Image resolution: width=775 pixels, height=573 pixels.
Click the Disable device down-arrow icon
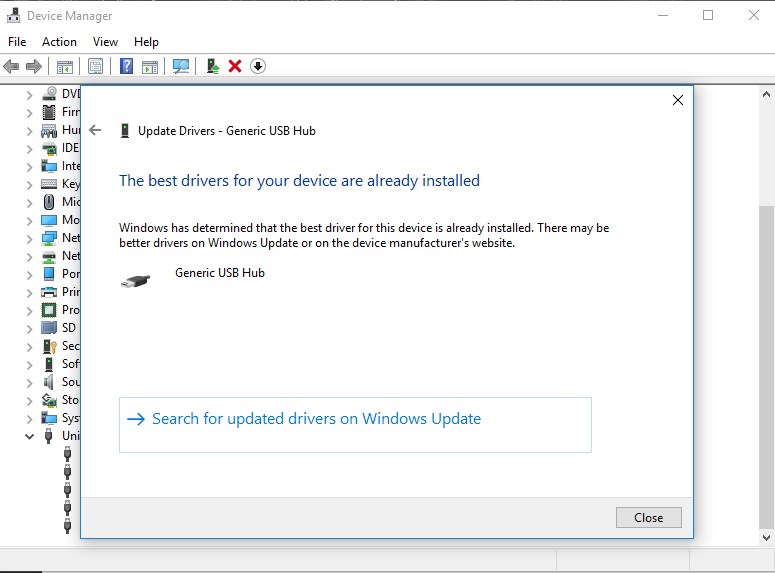coord(258,66)
